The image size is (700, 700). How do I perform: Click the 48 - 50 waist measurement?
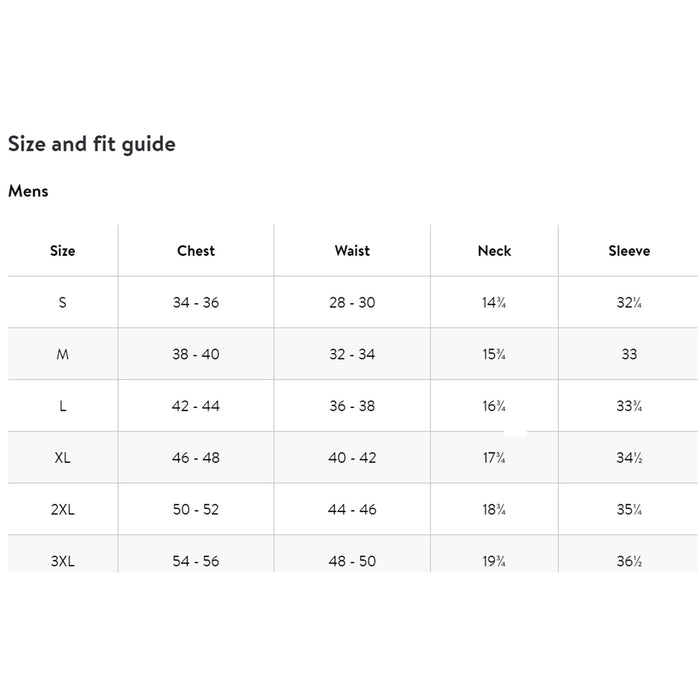click(352, 561)
